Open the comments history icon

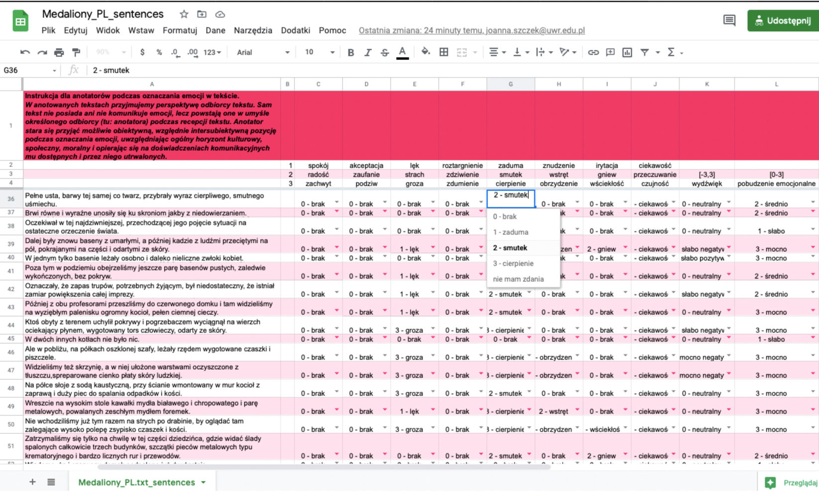tap(729, 20)
